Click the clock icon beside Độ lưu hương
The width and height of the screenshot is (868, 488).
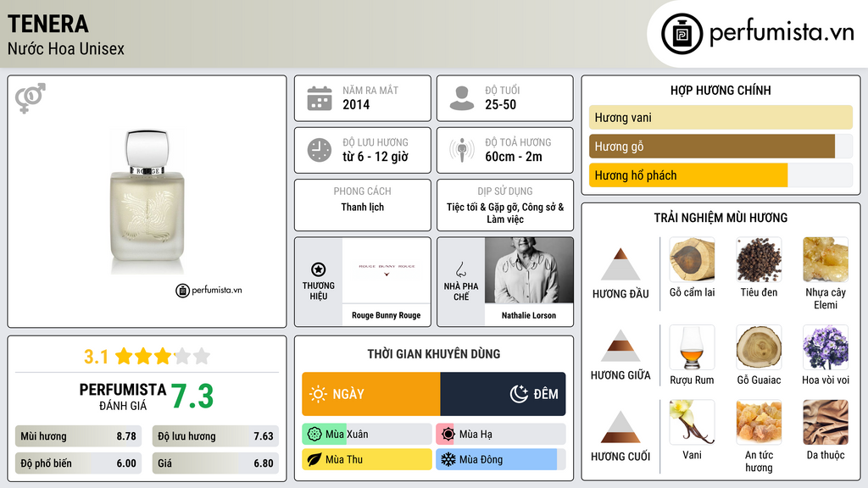tap(320, 150)
